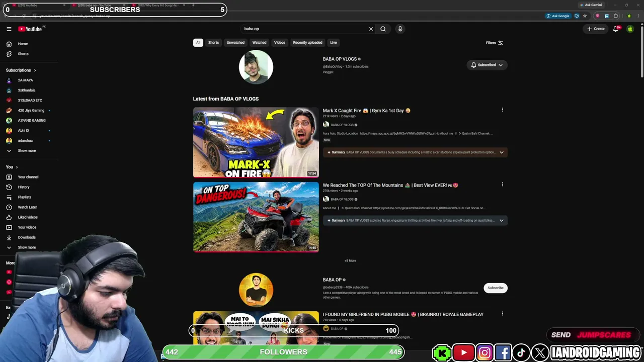Click the Ask Google lens button
This screenshot has width=644, height=362.
click(x=558, y=16)
